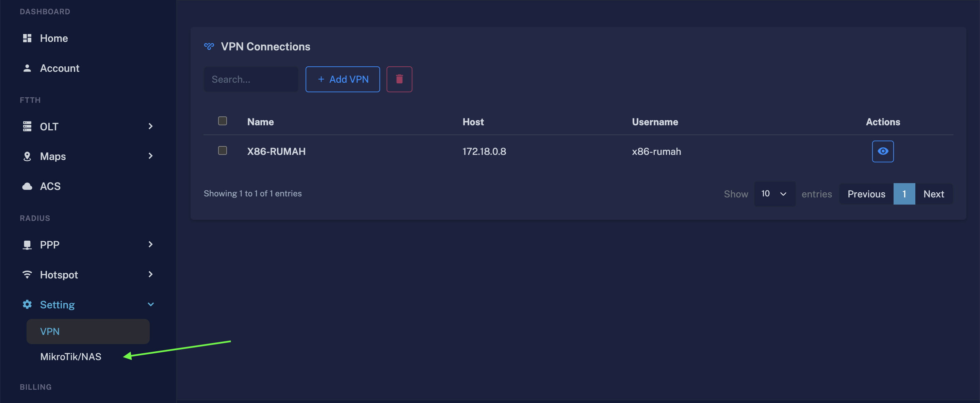Tick the select-all checkbox in table header
The height and width of the screenshot is (403, 980).
[x=223, y=121]
